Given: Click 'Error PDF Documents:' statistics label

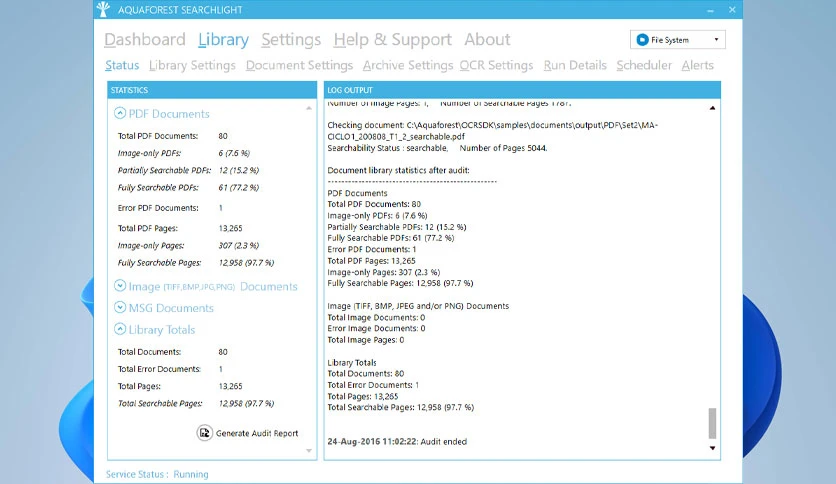Looking at the screenshot, I should pyautogui.click(x=158, y=208).
